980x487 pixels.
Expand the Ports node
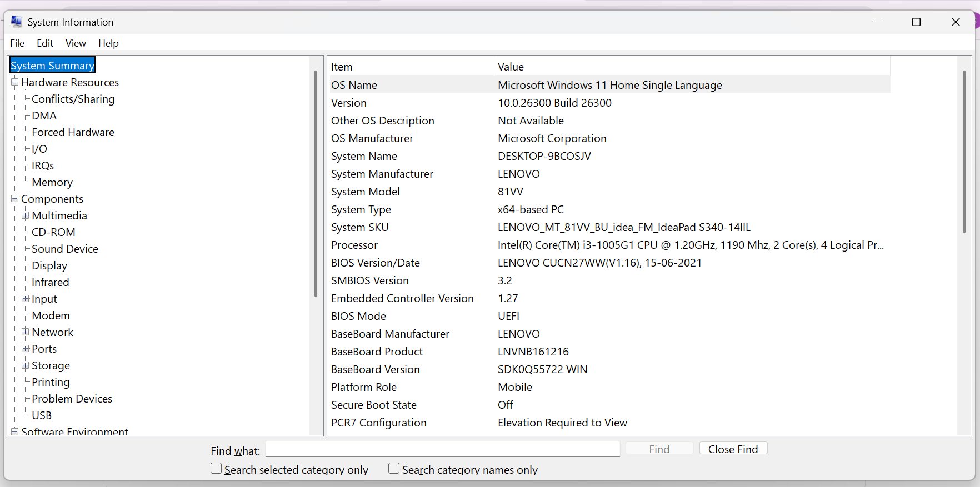click(x=26, y=349)
